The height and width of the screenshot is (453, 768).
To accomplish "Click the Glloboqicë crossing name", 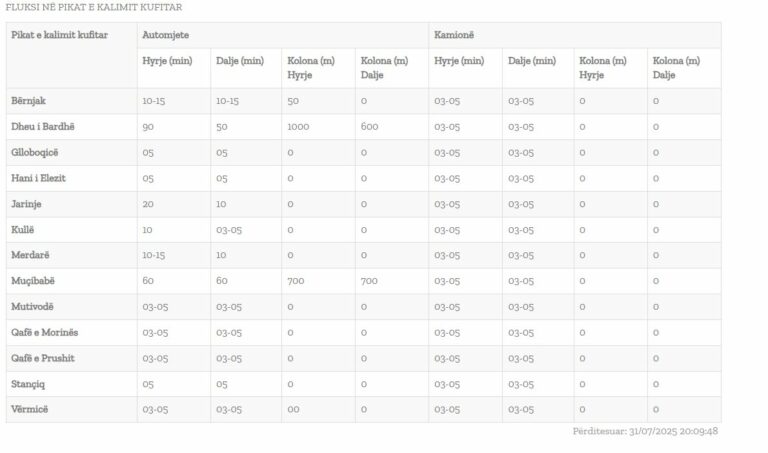I will tap(35, 152).
